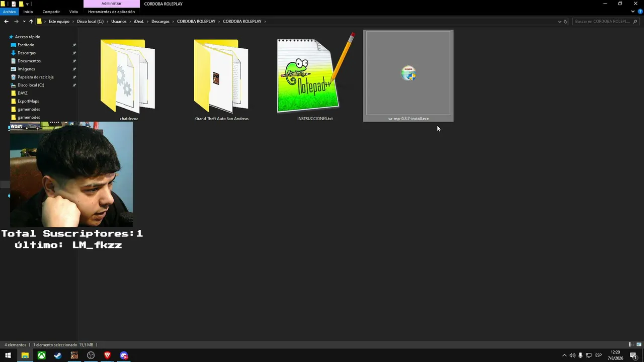
Task: Open Descargas in the sidebar
Action: 26,53
